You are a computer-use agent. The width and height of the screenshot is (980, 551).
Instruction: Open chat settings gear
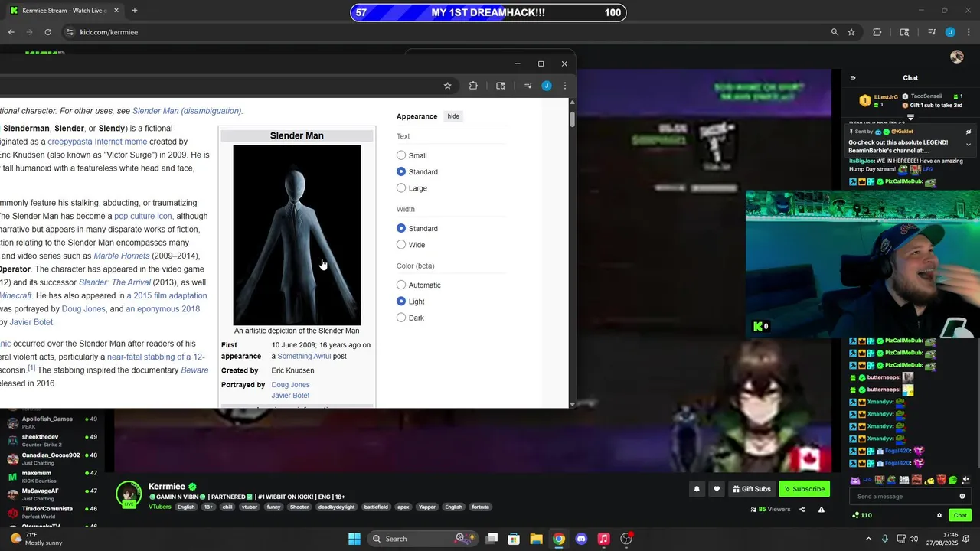click(x=939, y=515)
